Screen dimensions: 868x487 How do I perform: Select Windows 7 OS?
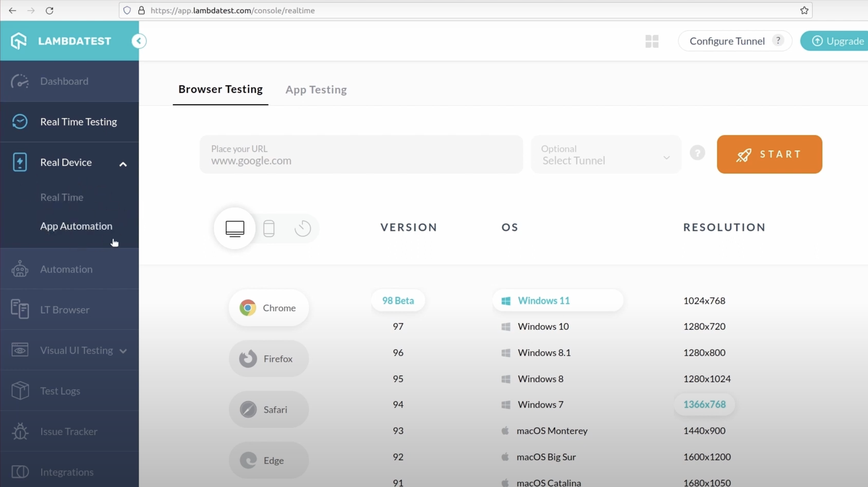pyautogui.click(x=533, y=405)
